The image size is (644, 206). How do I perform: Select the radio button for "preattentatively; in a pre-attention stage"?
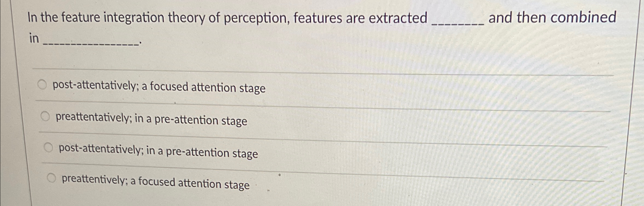[x=45, y=117]
